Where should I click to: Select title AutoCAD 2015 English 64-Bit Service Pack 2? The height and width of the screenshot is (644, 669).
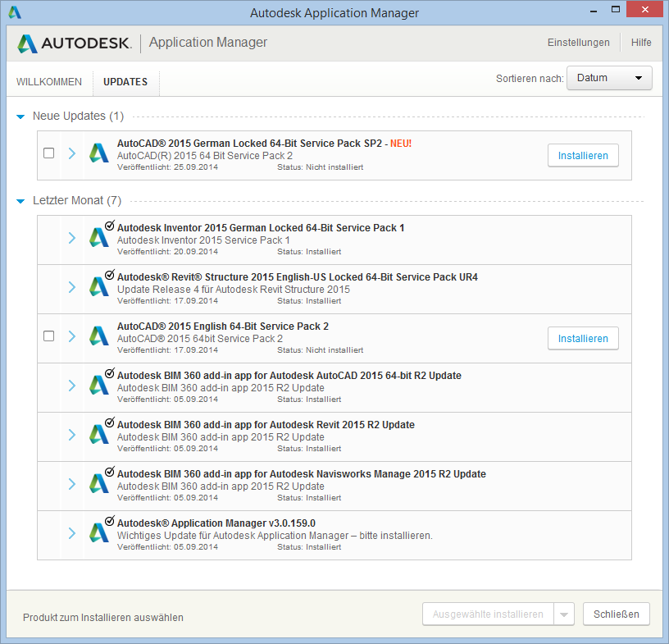coord(223,327)
